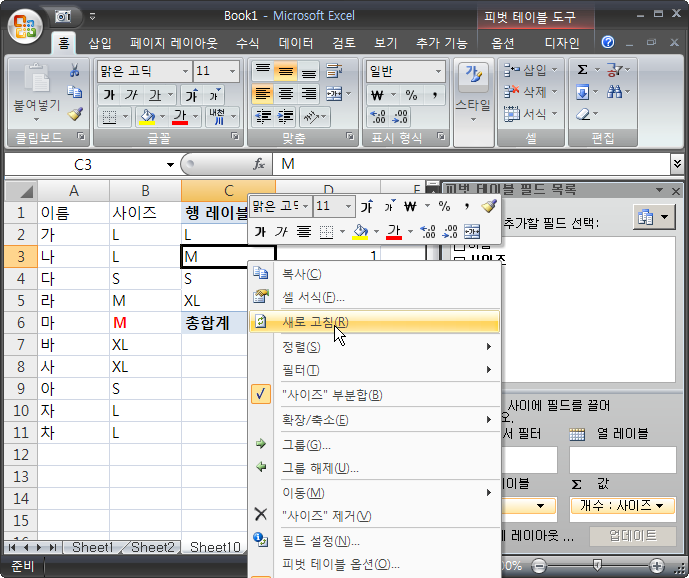Click the paste button 붙여넣기
Image resolution: width=689 pixels, height=578 pixels.
coord(37,92)
